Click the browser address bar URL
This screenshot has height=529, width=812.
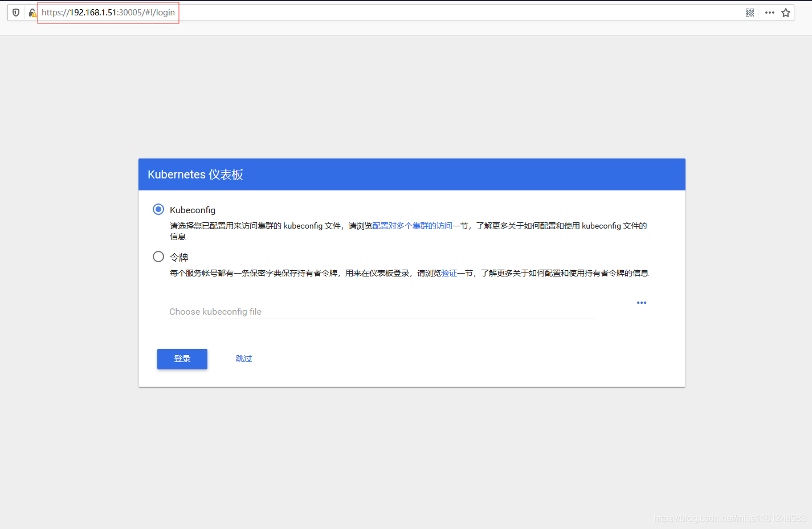[108, 12]
